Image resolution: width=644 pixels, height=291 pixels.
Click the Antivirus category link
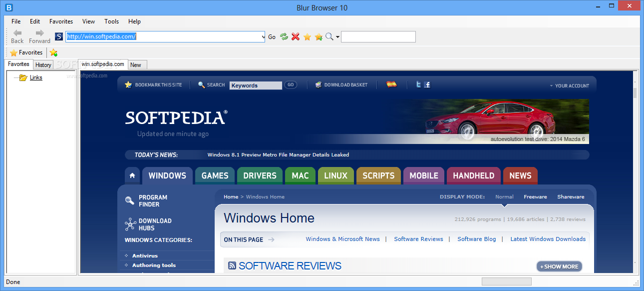pyautogui.click(x=145, y=256)
